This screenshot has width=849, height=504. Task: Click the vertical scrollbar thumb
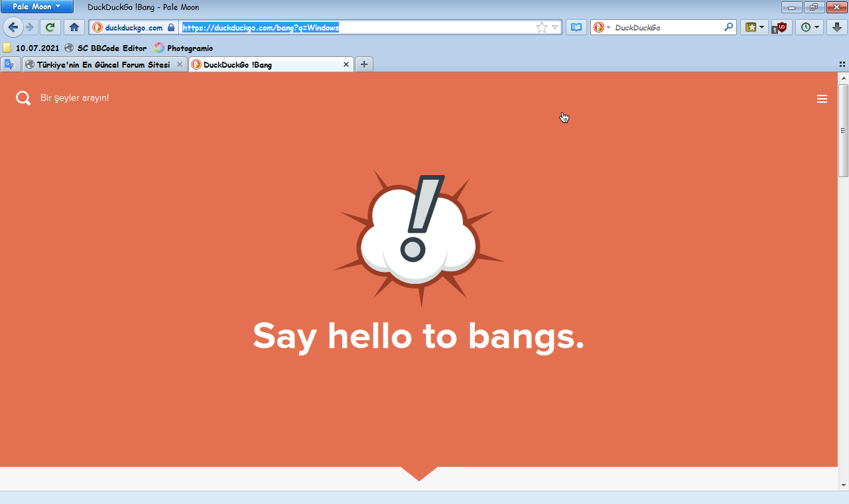tap(843, 130)
